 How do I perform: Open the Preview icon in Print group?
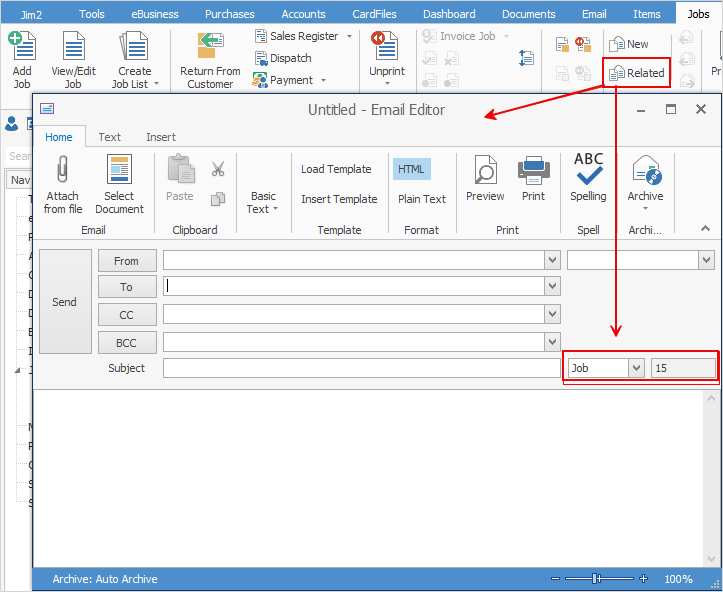click(485, 169)
